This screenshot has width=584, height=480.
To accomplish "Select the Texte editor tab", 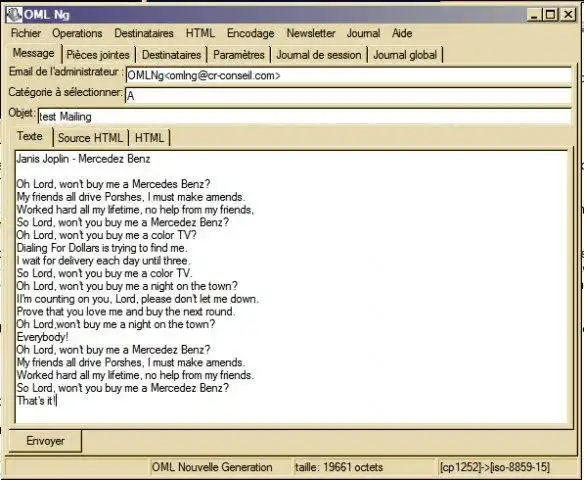I will pos(30,136).
